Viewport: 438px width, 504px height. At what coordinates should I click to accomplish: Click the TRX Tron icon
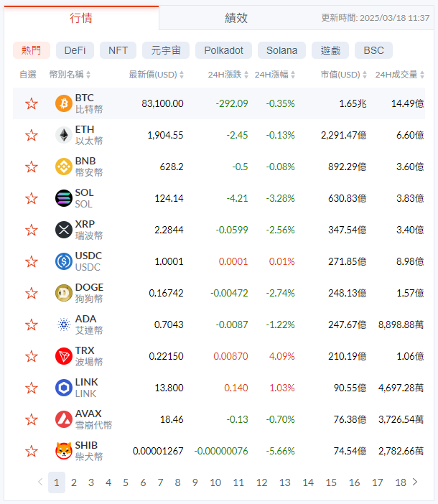pos(64,356)
